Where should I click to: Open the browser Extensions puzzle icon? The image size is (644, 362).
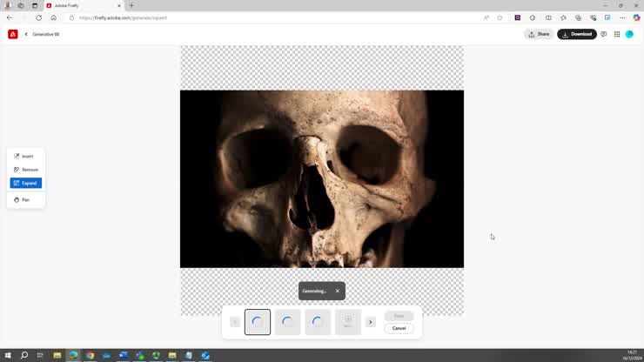click(x=533, y=17)
